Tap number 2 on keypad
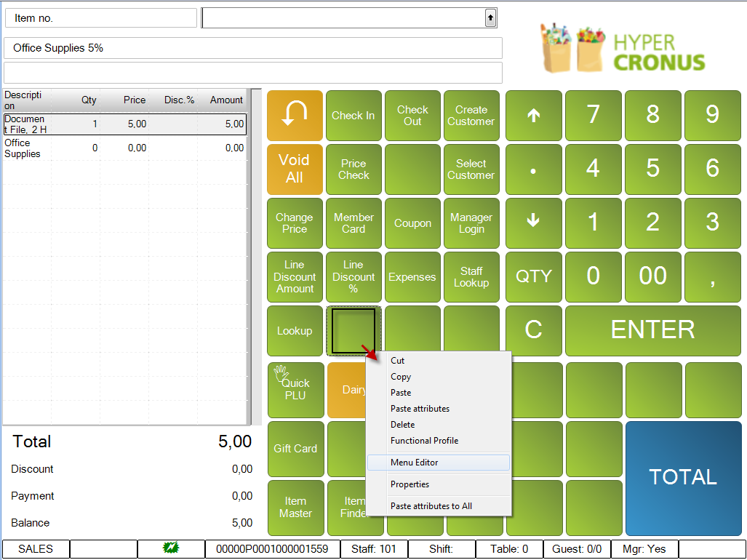This screenshot has height=560, width=747. 653,223
